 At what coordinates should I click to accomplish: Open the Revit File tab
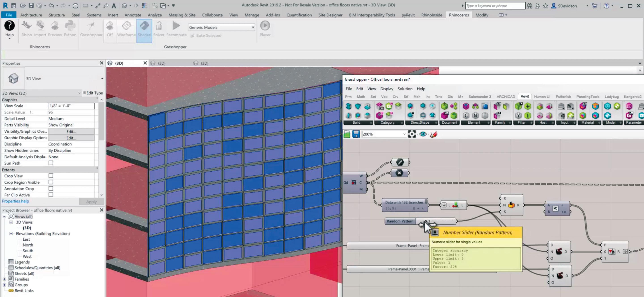point(9,15)
